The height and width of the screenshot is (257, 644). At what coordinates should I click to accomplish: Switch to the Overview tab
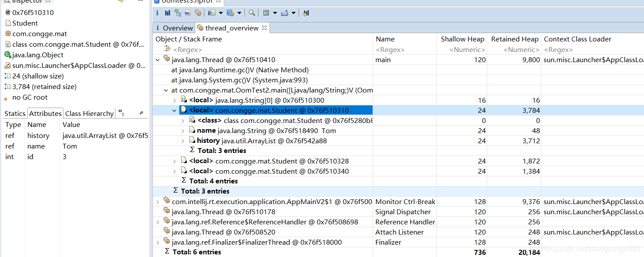pos(174,28)
